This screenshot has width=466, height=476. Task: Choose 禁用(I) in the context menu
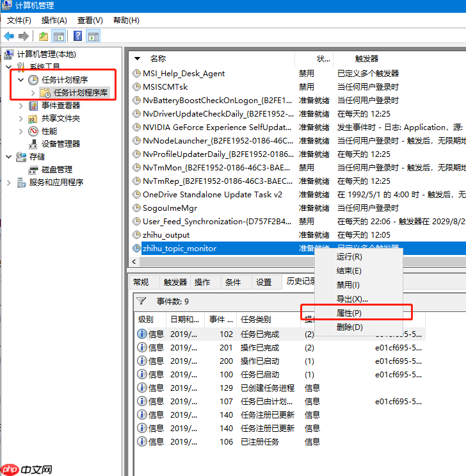358,284
